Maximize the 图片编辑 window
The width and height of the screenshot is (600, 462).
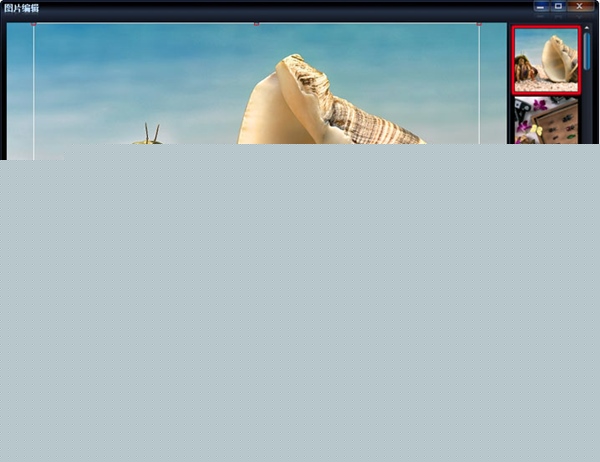[559, 7]
